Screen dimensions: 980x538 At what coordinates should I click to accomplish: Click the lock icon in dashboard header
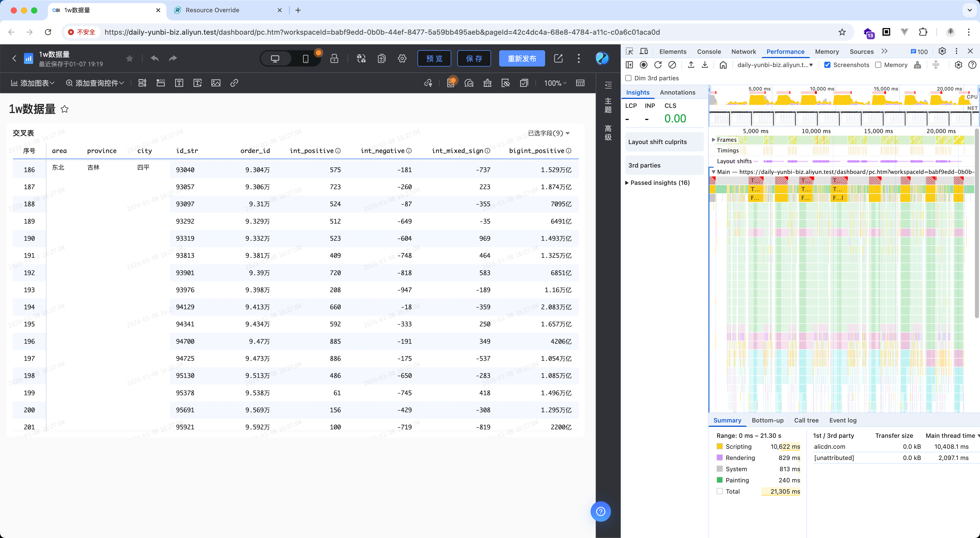(334, 59)
